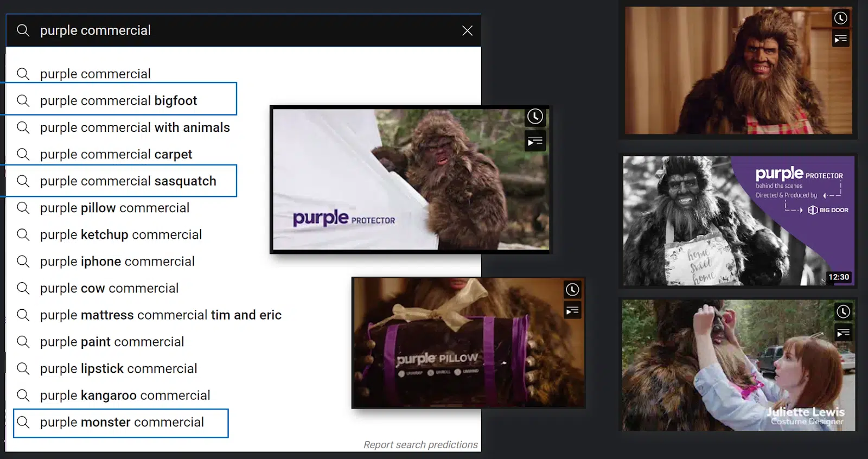The height and width of the screenshot is (459, 868).
Task: Save the Juliette Lewis video to Watch Later
Action: click(x=843, y=312)
